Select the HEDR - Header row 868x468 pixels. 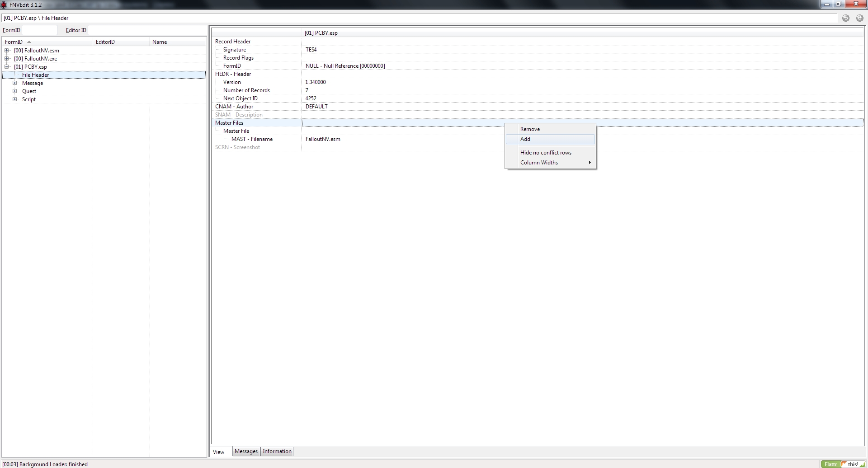click(538, 74)
